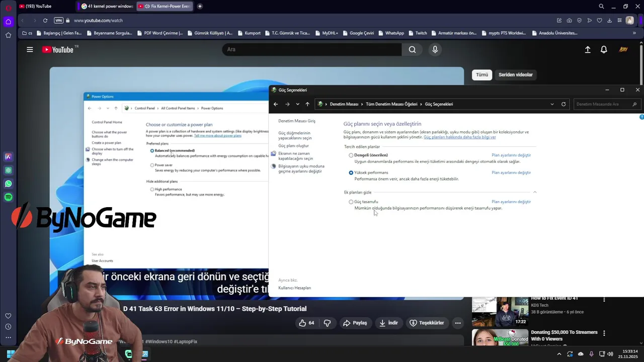Open the browser profile avatar
Viewport: 644px width, 362px height.
coord(629,21)
